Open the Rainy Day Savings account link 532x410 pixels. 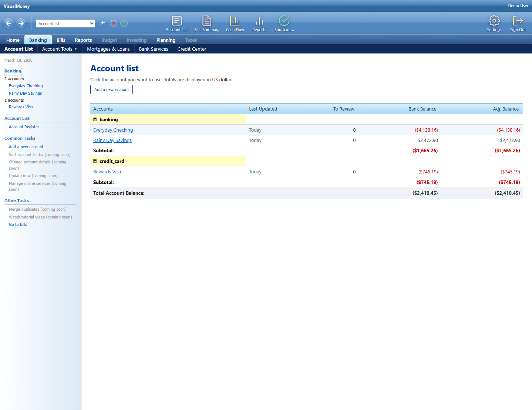[x=112, y=140]
